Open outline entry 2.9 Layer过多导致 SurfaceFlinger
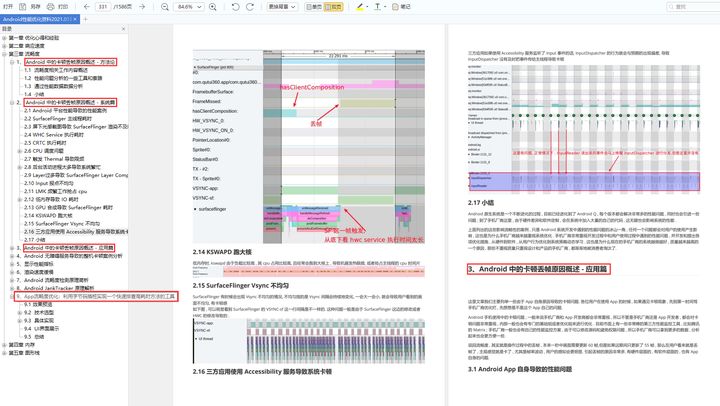The width and height of the screenshot is (720, 406). point(76,175)
